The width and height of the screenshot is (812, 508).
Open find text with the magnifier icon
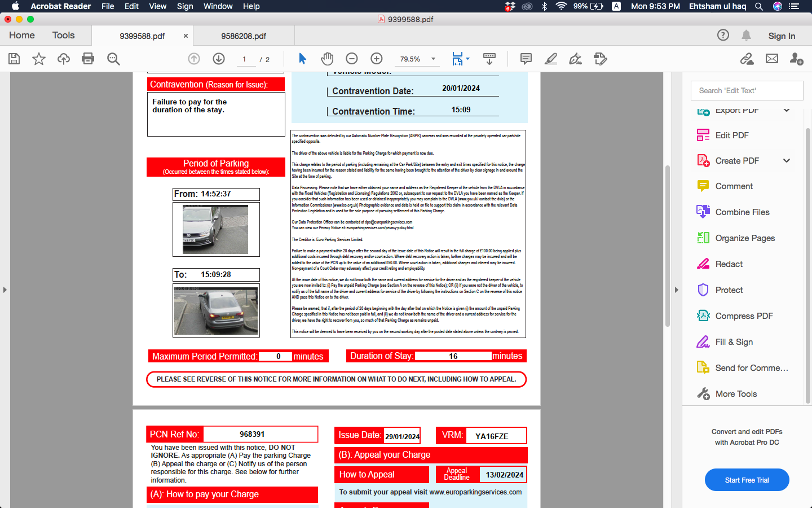[113, 59]
